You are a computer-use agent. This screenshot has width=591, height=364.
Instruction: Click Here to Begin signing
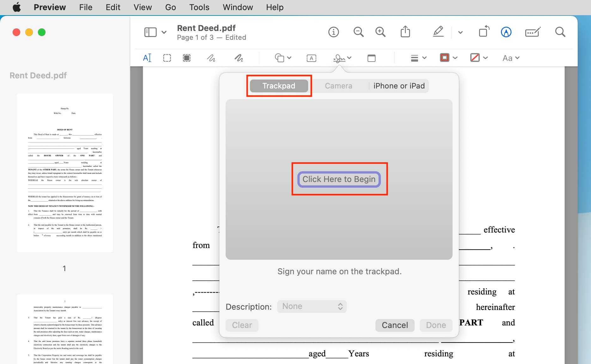click(x=338, y=179)
